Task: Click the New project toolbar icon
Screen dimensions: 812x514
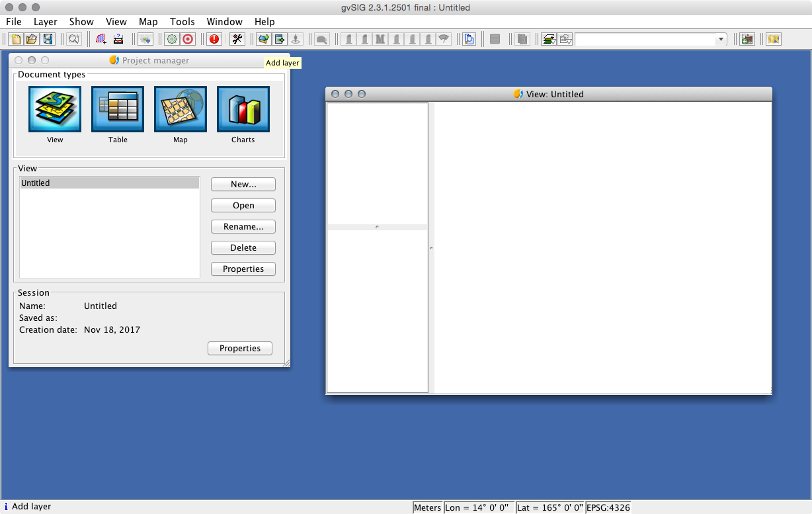Action: [x=17, y=39]
